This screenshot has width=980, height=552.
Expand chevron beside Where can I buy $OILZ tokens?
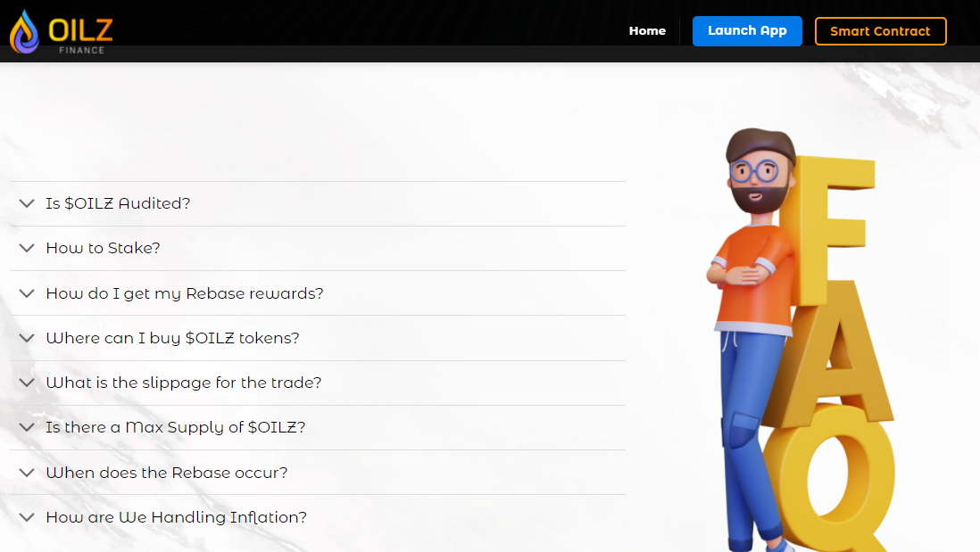coord(26,338)
